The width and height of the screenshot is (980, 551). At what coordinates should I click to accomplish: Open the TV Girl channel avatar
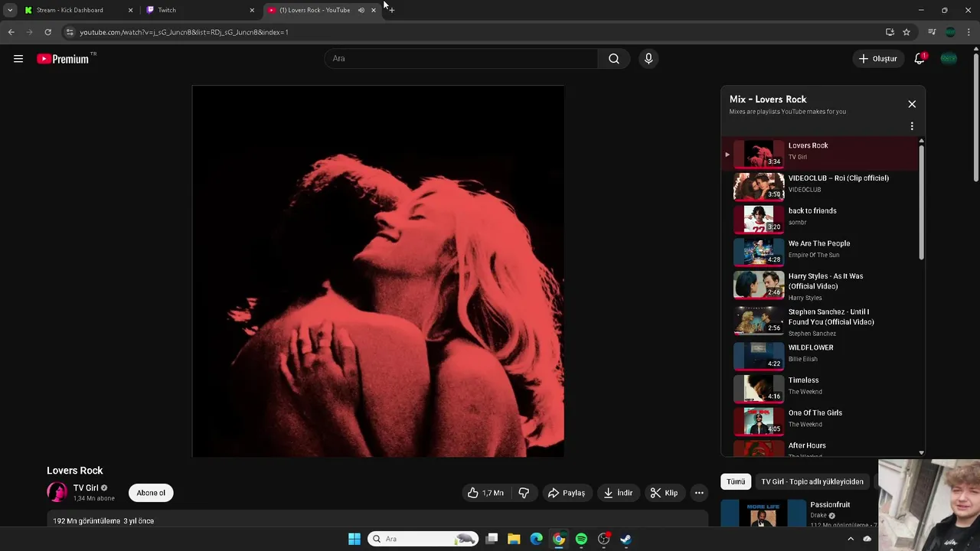point(57,492)
